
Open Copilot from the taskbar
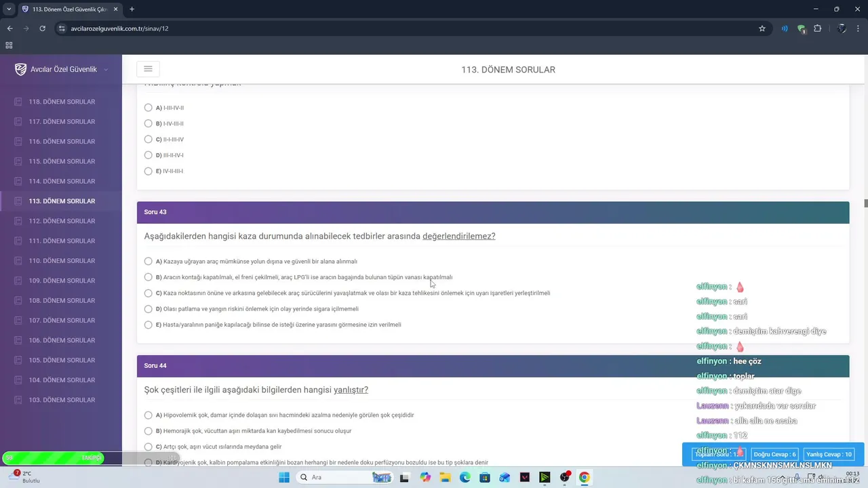click(x=425, y=477)
